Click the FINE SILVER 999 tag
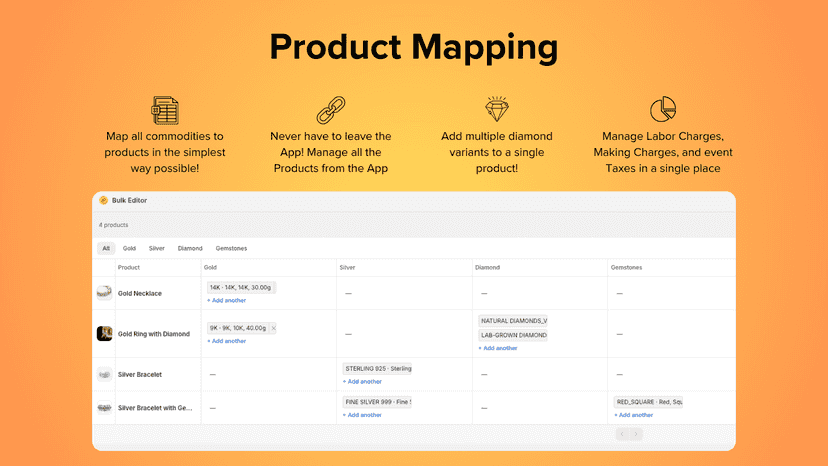 point(377,402)
